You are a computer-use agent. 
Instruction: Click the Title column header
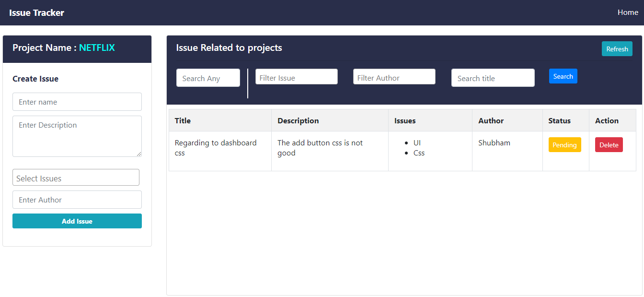click(183, 120)
